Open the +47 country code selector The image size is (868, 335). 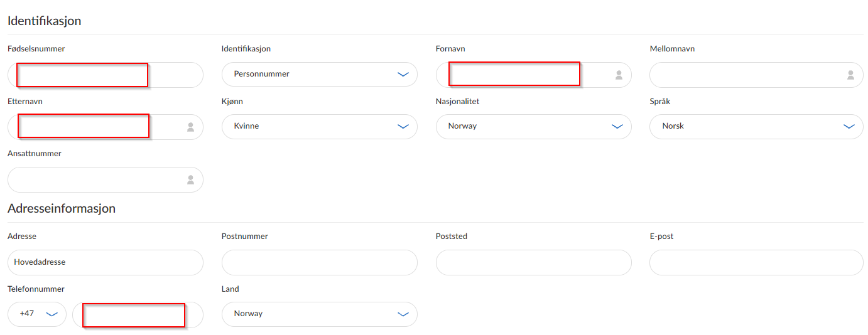point(37,314)
